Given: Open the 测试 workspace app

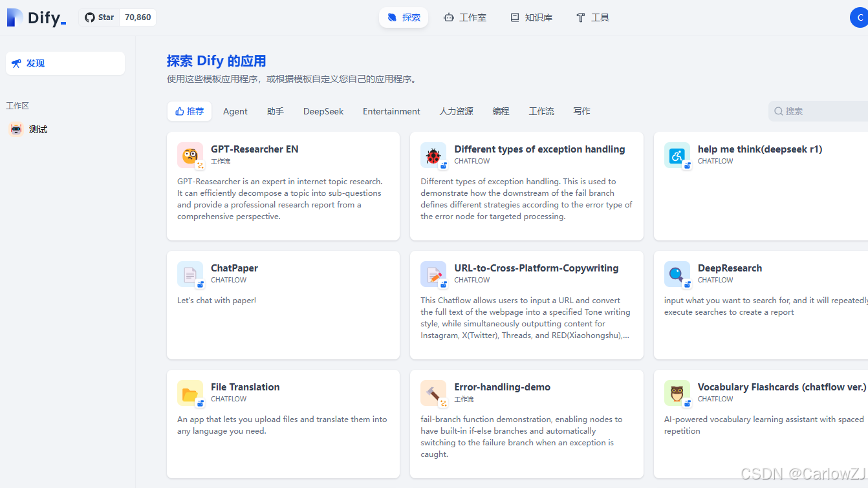Looking at the screenshot, I should pyautogui.click(x=65, y=129).
